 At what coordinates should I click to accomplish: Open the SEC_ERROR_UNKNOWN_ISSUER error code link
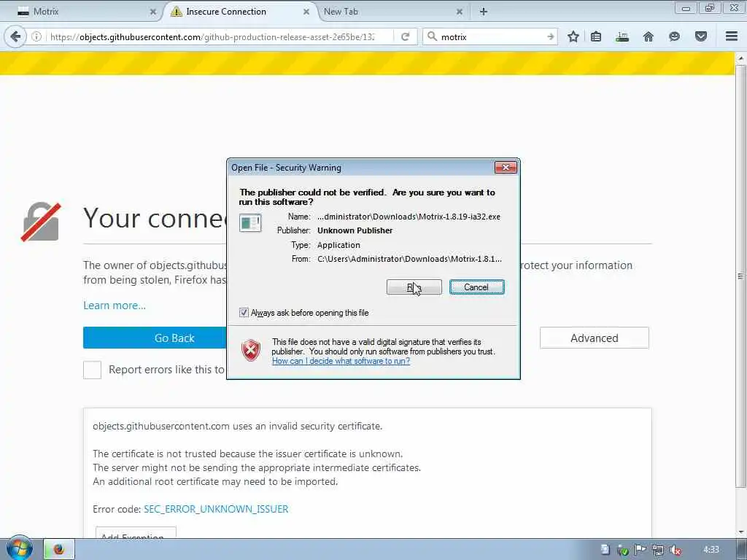[216, 509]
